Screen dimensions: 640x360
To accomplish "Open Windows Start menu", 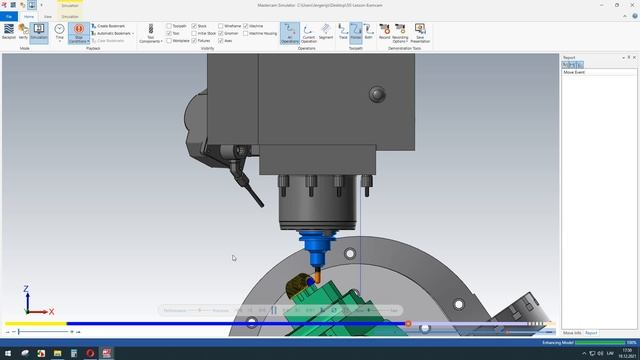I will tap(8, 353).
